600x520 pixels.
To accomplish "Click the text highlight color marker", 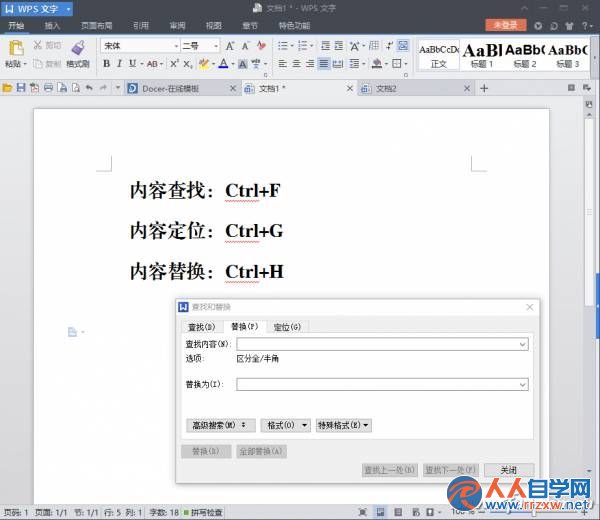I will 204,64.
